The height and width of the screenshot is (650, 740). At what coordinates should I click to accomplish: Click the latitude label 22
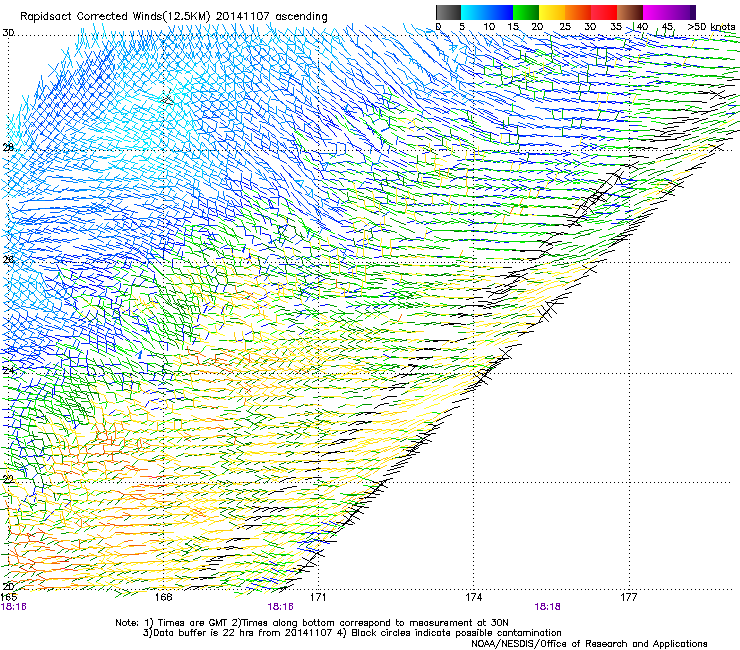[x=8, y=479]
